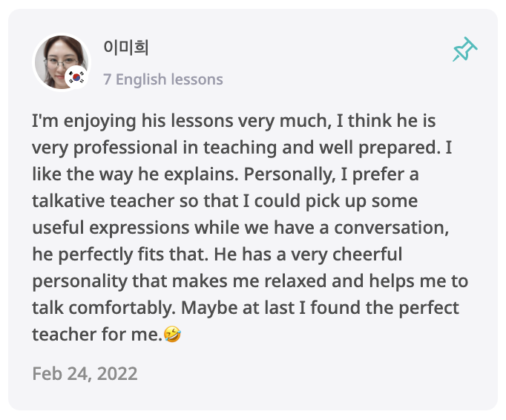Viewport: 506px width, 420px height.
Task: Click the laughing emoji ending the review
Action: point(173,335)
